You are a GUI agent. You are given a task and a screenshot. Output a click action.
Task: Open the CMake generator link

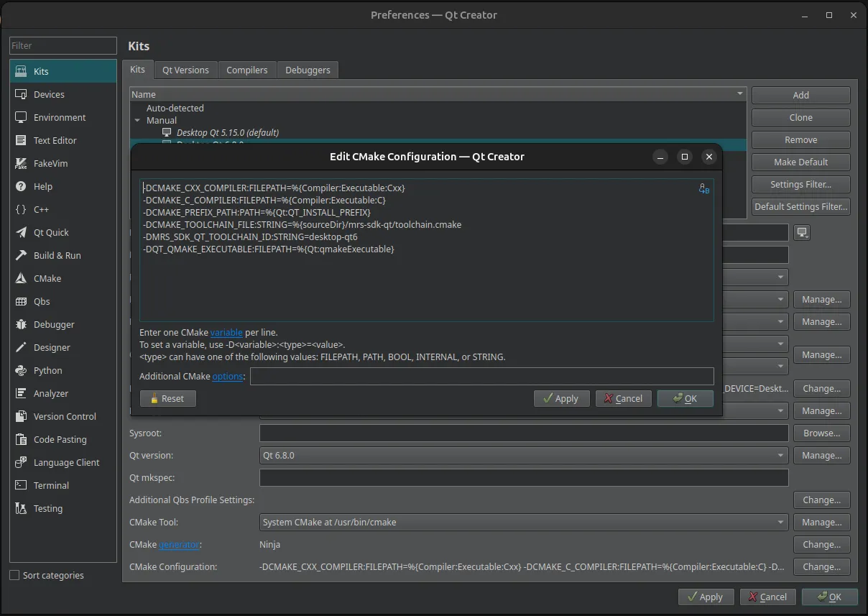pos(180,544)
